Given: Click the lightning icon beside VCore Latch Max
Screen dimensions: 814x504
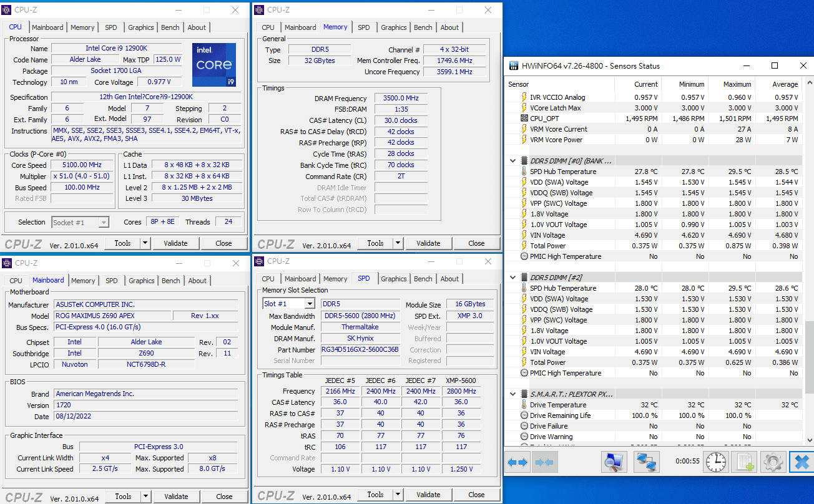Looking at the screenshot, I should pyautogui.click(x=524, y=108).
